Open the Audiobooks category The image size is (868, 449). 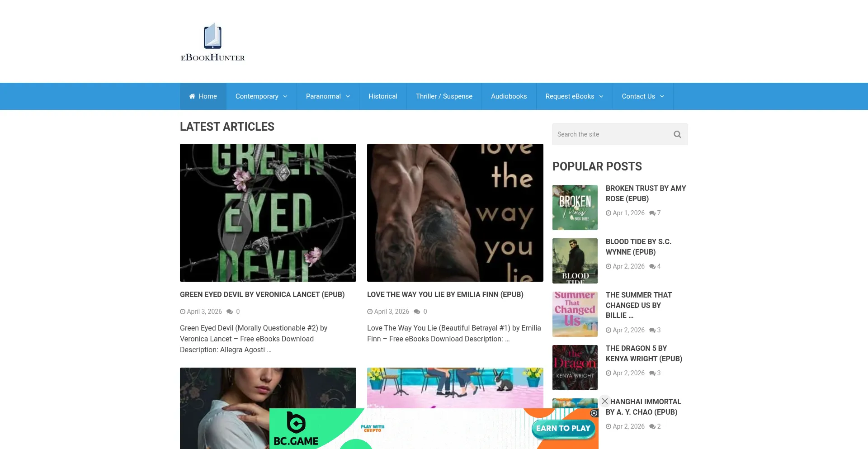click(x=509, y=96)
